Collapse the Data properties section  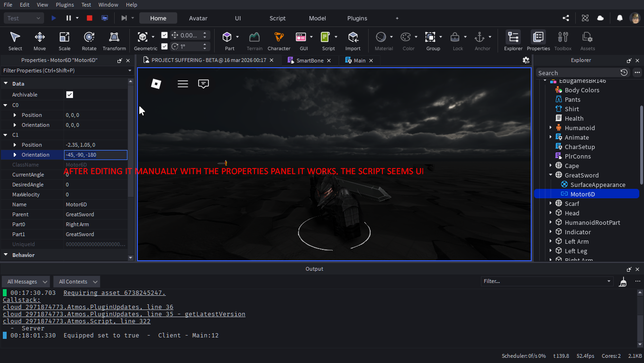pyautogui.click(x=6, y=84)
